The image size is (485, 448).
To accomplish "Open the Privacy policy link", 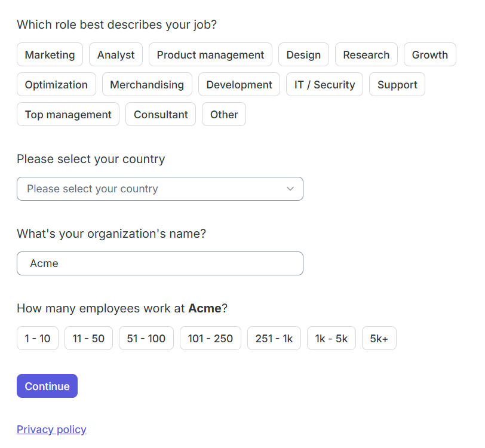I will (51, 429).
